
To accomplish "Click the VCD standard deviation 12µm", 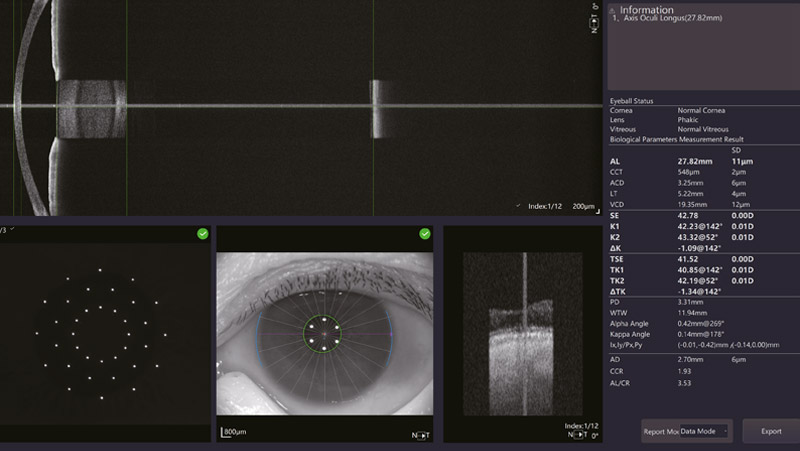I will pyautogui.click(x=741, y=205).
